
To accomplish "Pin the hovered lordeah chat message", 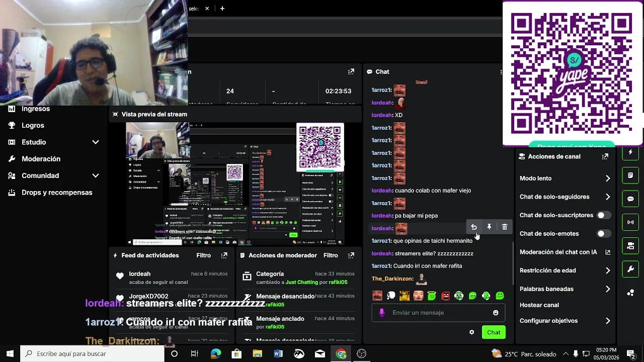I will [489, 227].
